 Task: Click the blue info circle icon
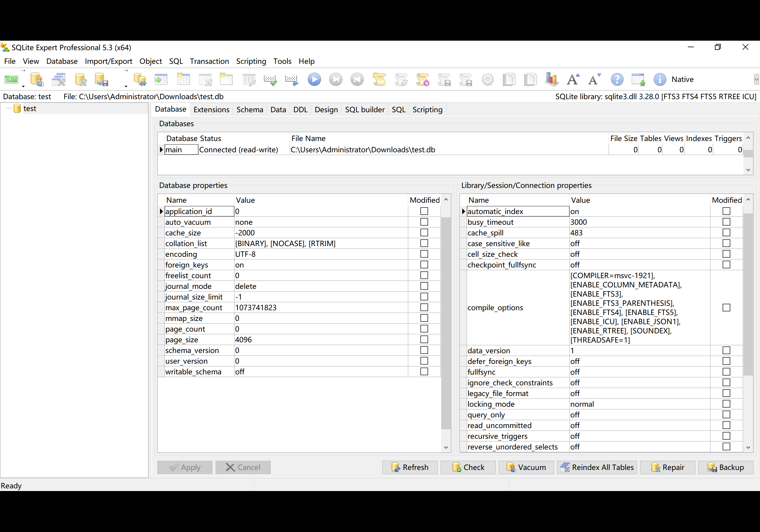[660, 80]
